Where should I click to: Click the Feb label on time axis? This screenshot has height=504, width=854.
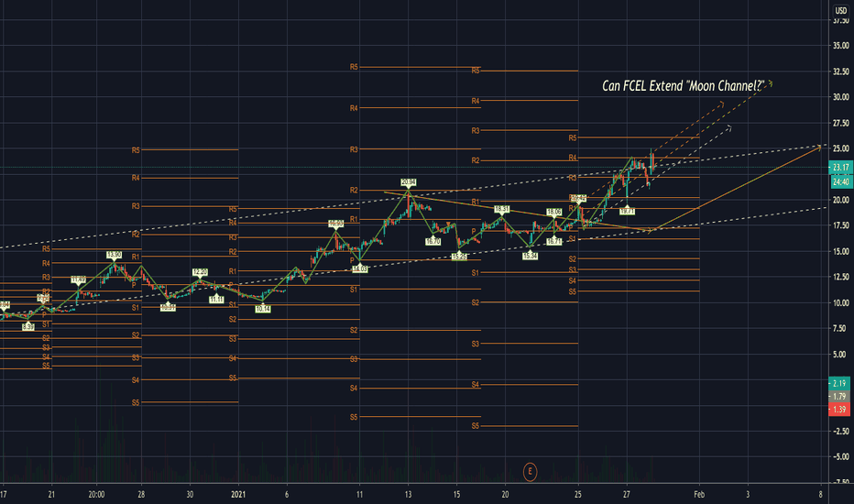tap(699, 495)
